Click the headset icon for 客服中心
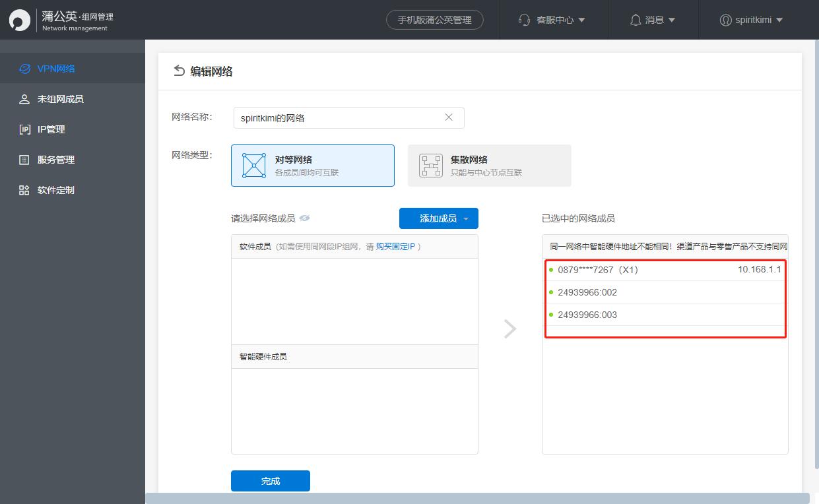Viewport: 819px width, 504px height. click(x=524, y=20)
